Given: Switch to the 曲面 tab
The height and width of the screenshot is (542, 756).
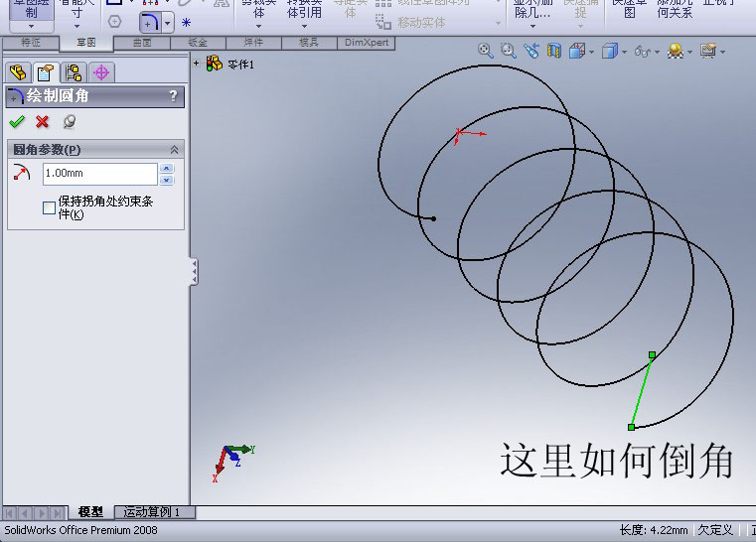Looking at the screenshot, I should coord(142,43).
